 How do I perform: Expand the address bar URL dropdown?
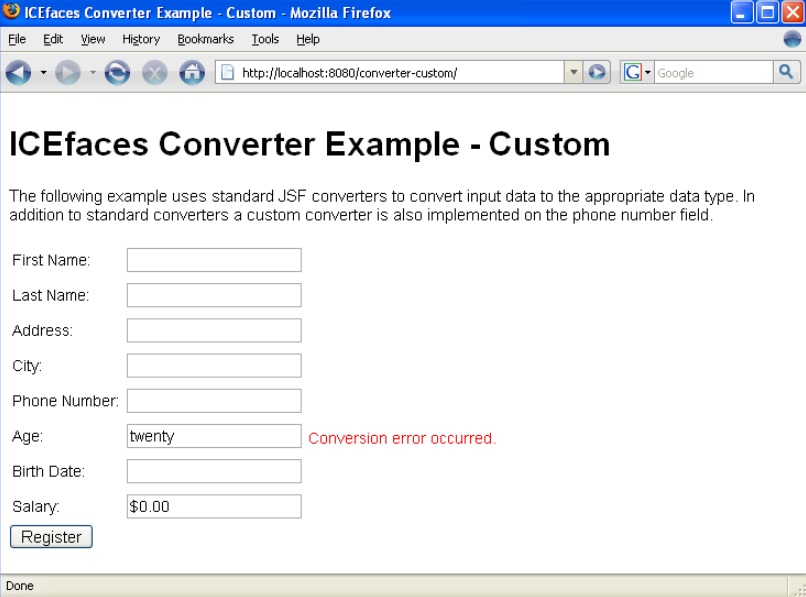(573, 73)
